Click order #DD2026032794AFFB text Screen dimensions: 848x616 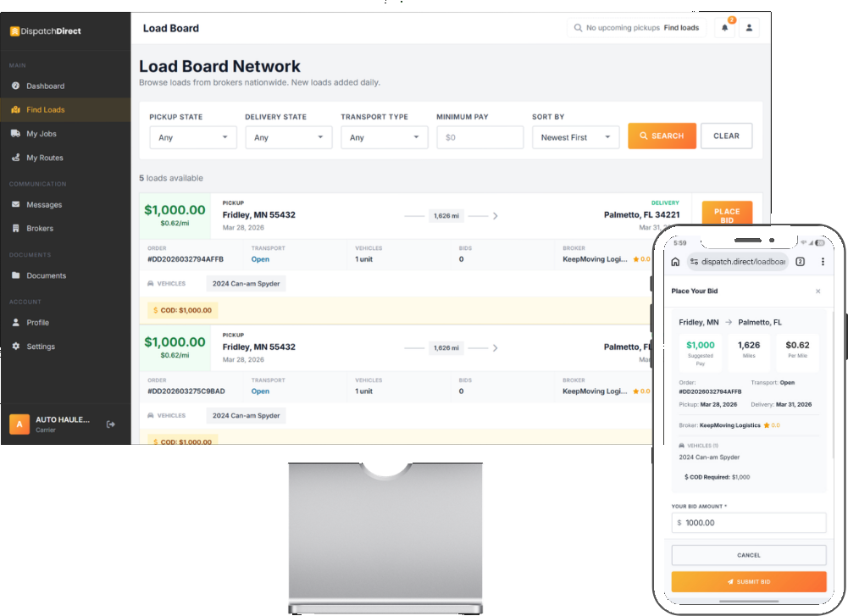[186, 259]
